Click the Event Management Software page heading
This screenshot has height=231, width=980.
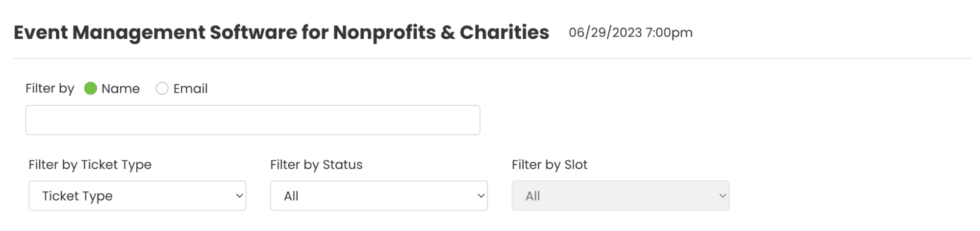click(281, 32)
